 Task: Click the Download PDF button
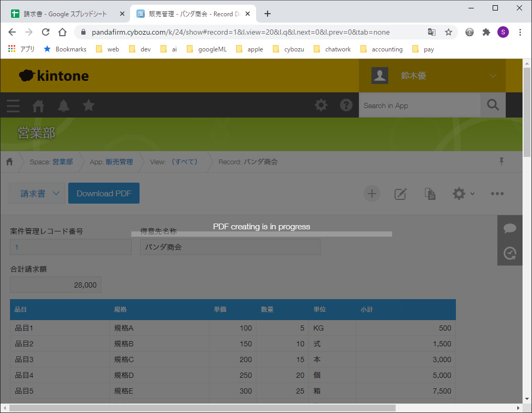pyautogui.click(x=104, y=194)
